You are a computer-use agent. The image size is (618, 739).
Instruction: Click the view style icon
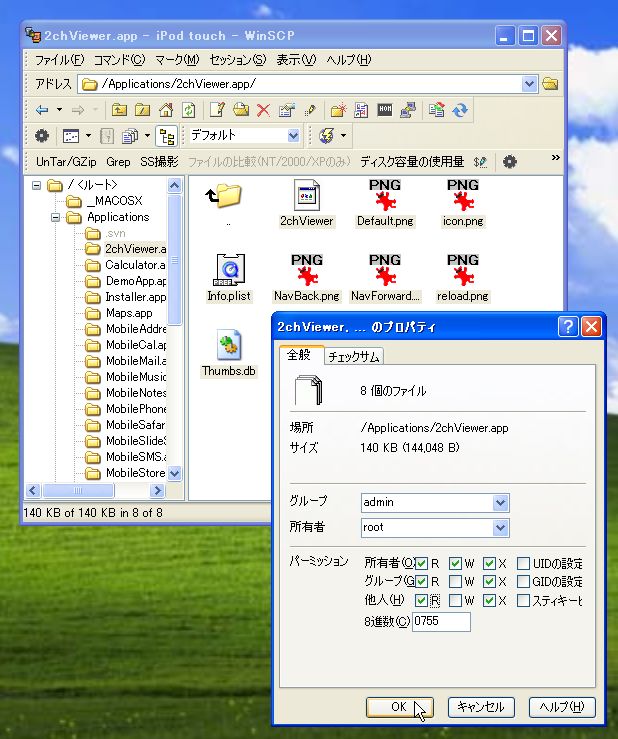click(x=71, y=136)
